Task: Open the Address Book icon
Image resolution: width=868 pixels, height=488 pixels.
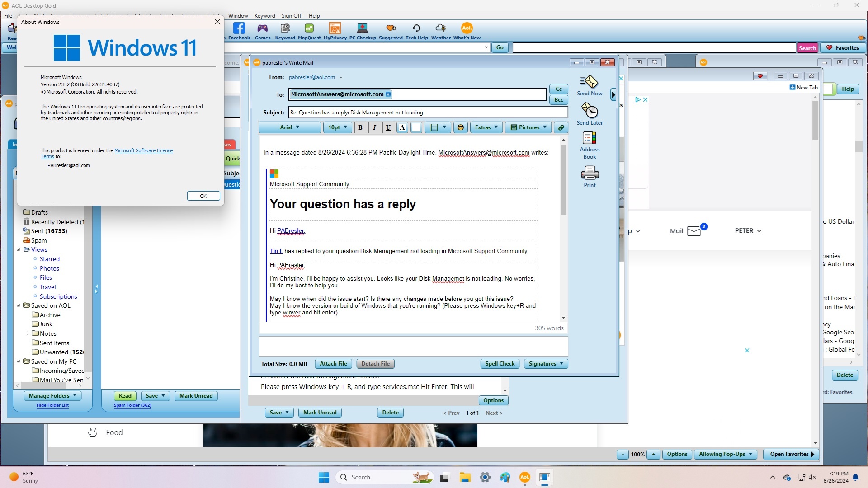Action: 589,138
